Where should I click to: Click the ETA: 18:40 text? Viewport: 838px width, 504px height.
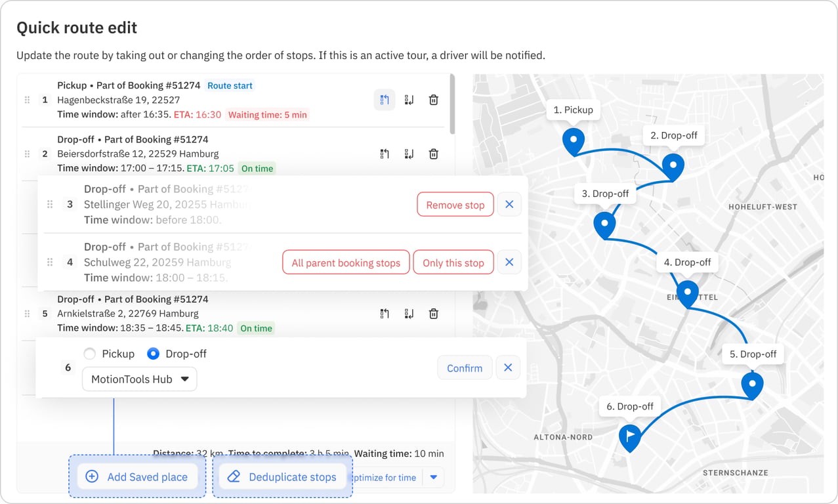[210, 327]
